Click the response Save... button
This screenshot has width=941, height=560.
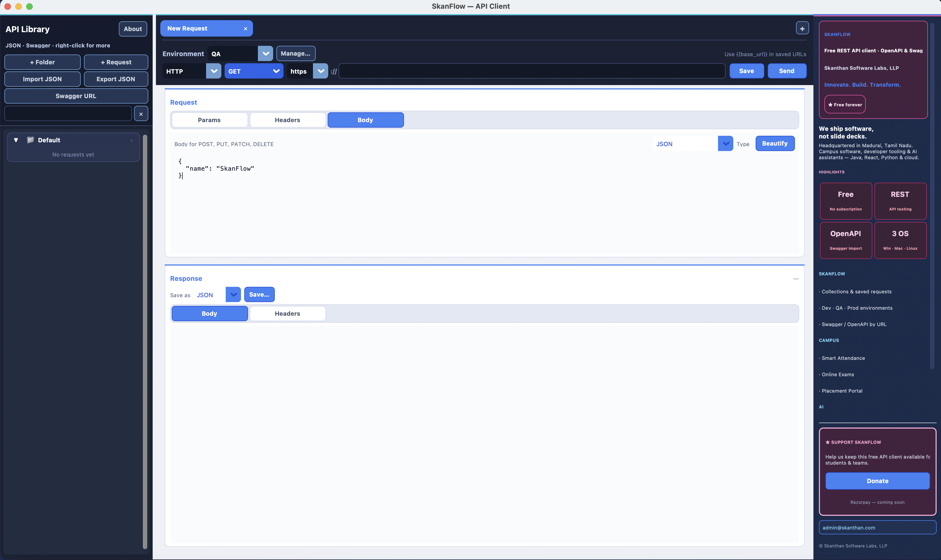coord(259,295)
